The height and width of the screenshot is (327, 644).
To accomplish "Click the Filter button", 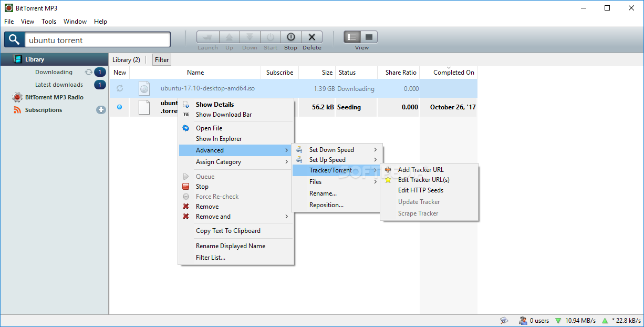I will [162, 60].
